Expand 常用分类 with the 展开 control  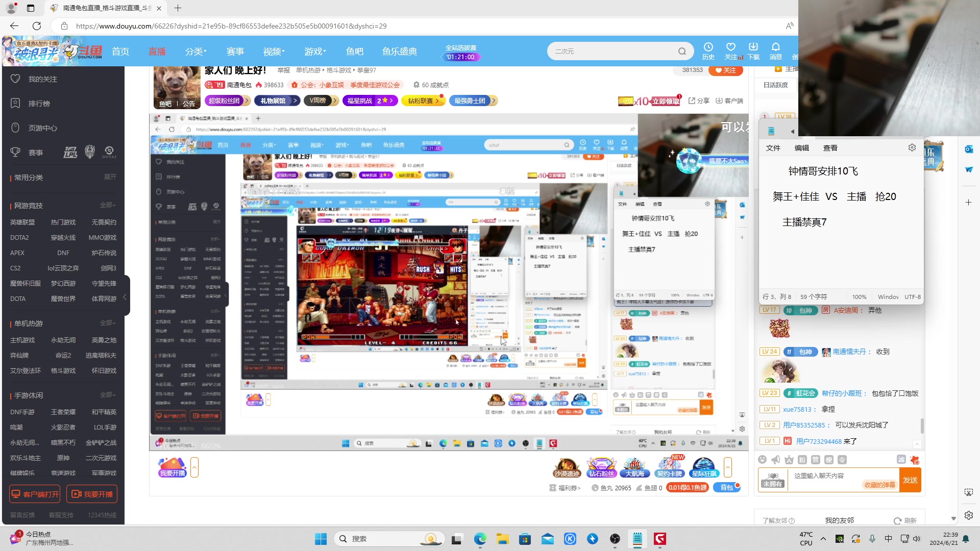coord(110,177)
